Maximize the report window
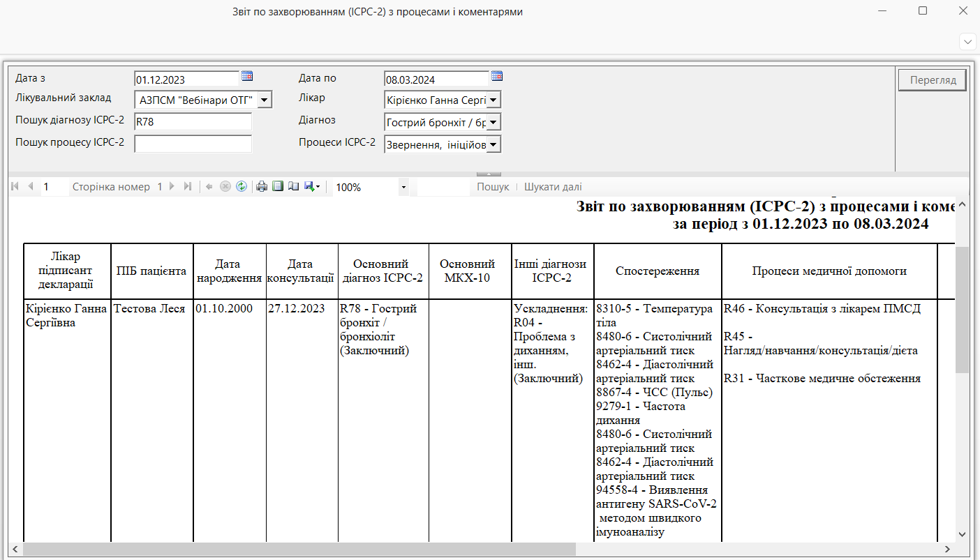 [923, 10]
